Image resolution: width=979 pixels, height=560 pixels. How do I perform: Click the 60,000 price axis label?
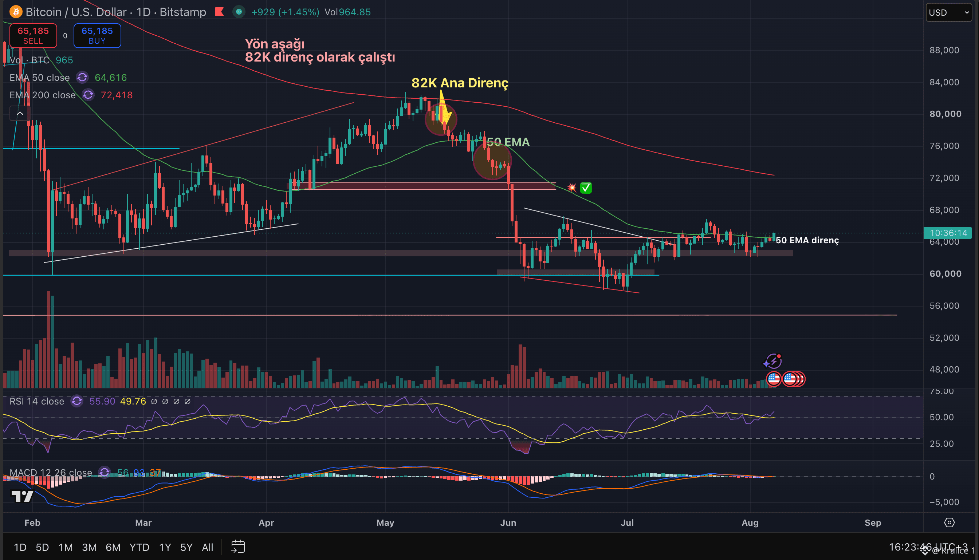[945, 274]
